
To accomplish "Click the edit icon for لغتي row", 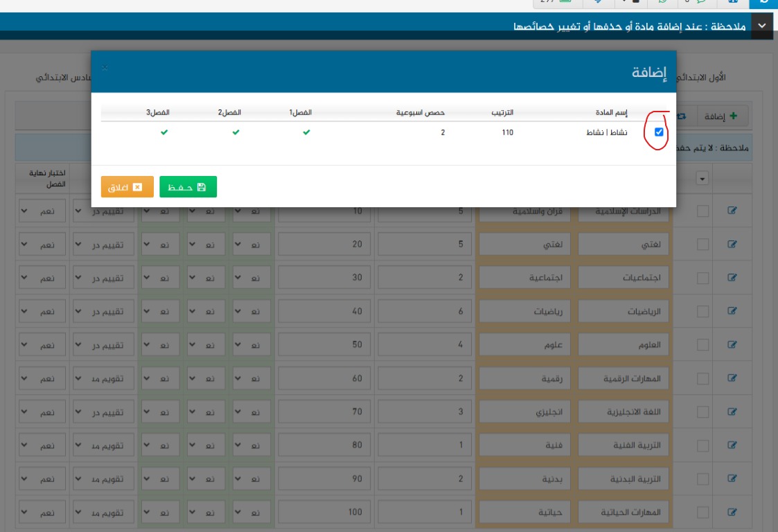I will [732, 244].
